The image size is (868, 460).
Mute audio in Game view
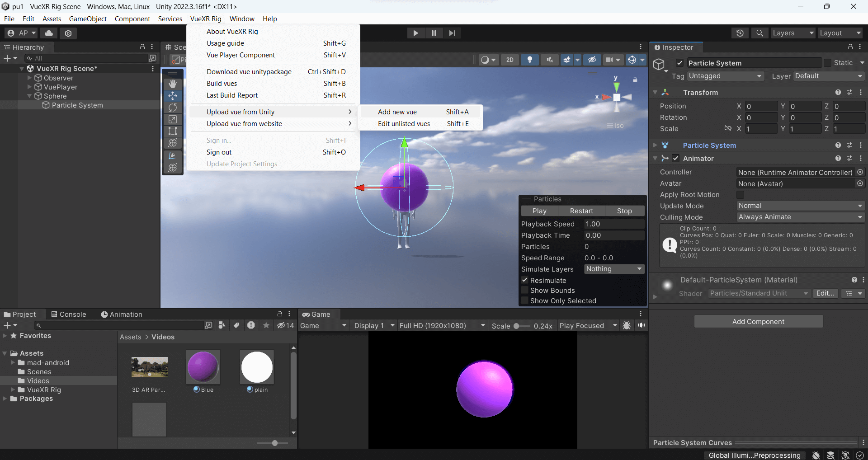coord(642,325)
